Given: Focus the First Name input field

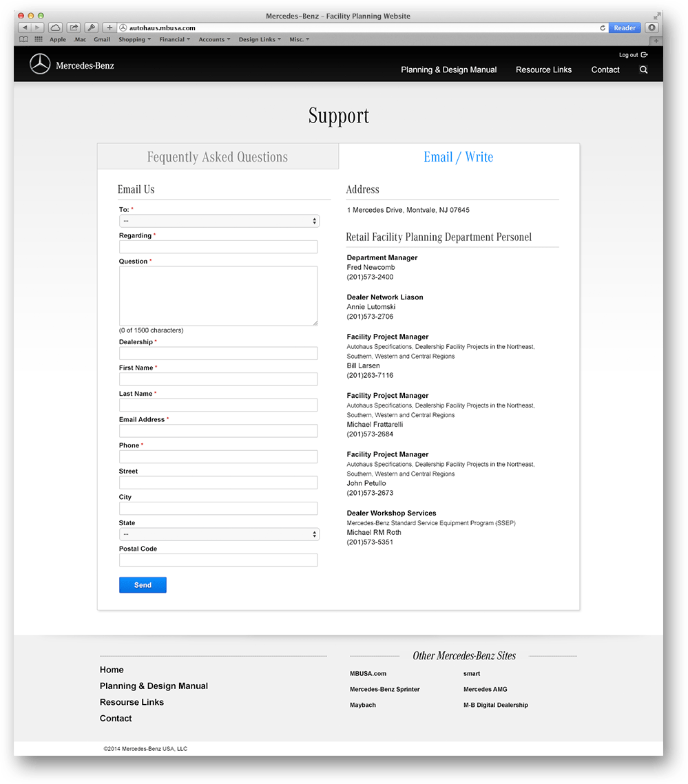Looking at the screenshot, I should pyautogui.click(x=218, y=379).
